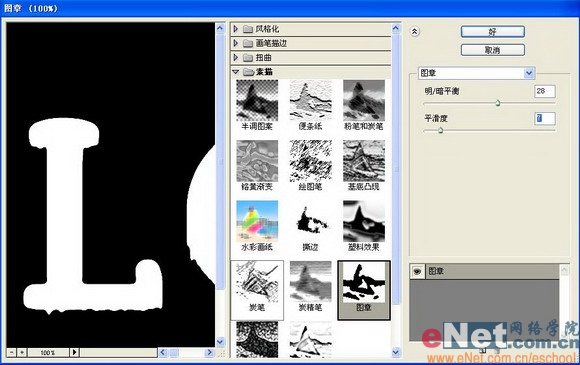The image size is (580, 365).
Task: Open the zoom level popup arrow
Action: [x=74, y=352]
